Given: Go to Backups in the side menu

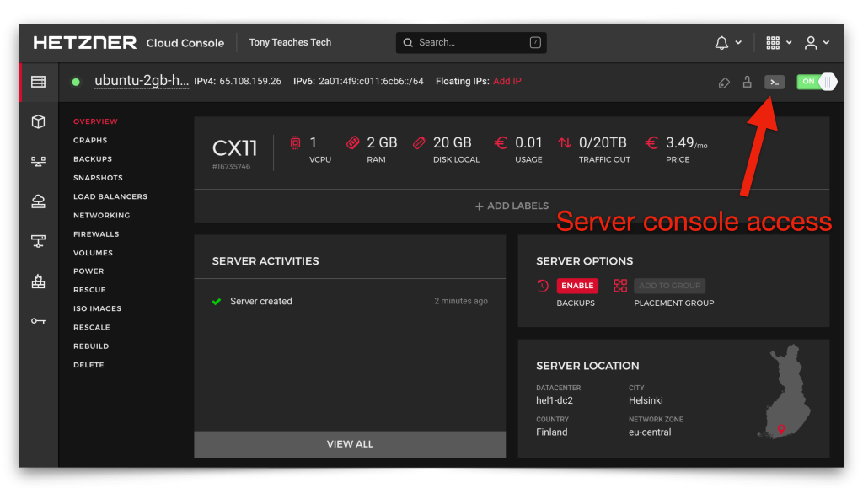Looking at the screenshot, I should pyautogui.click(x=93, y=159).
